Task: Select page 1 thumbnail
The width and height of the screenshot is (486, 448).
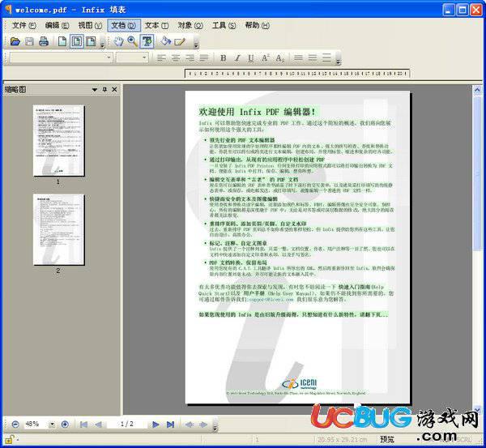Action: tap(58, 140)
